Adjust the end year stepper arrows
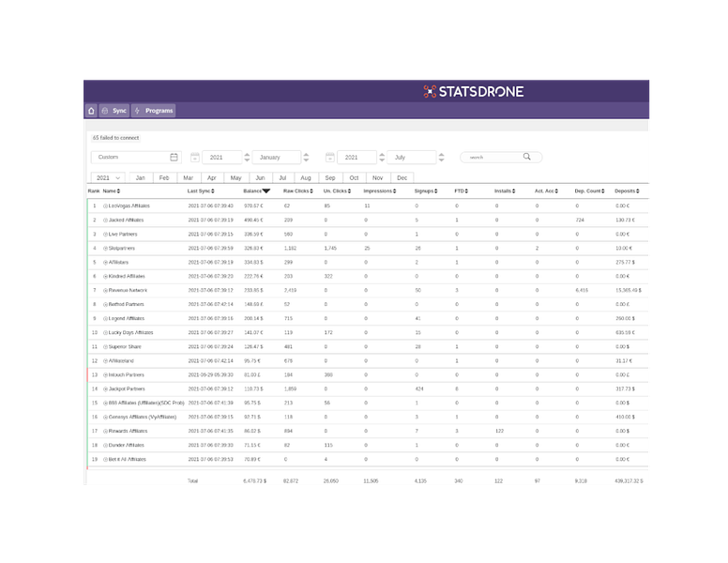The width and height of the screenshot is (728, 563). (382, 158)
